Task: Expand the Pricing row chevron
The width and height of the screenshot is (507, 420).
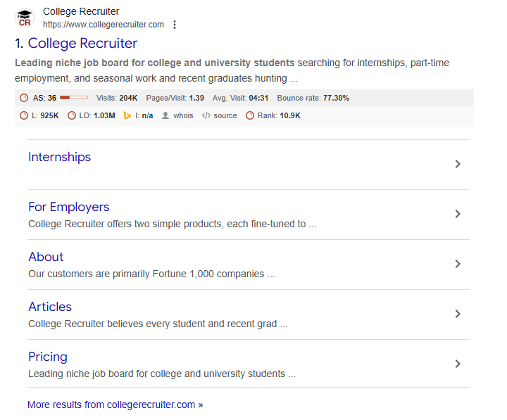Action: pyautogui.click(x=458, y=364)
